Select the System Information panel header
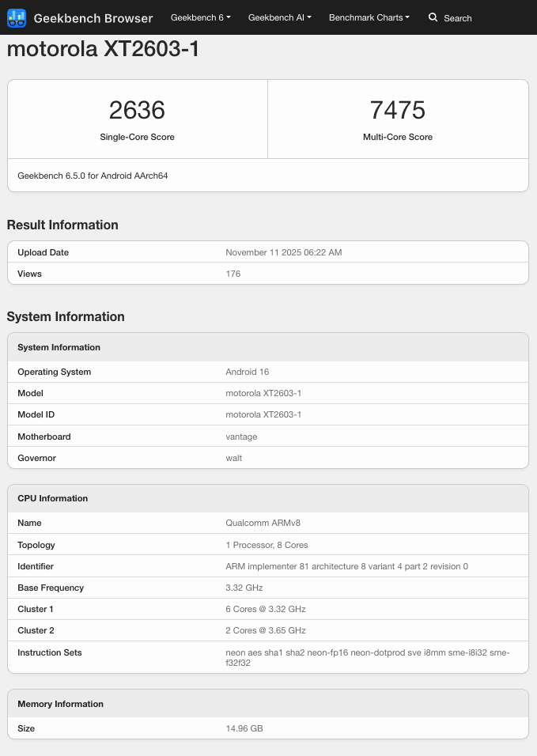537x756 pixels. pos(59,347)
